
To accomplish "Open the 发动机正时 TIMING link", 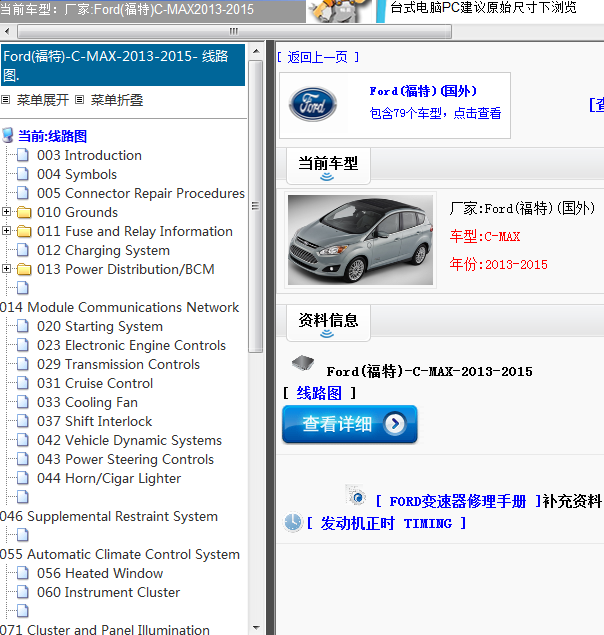I will (386, 523).
